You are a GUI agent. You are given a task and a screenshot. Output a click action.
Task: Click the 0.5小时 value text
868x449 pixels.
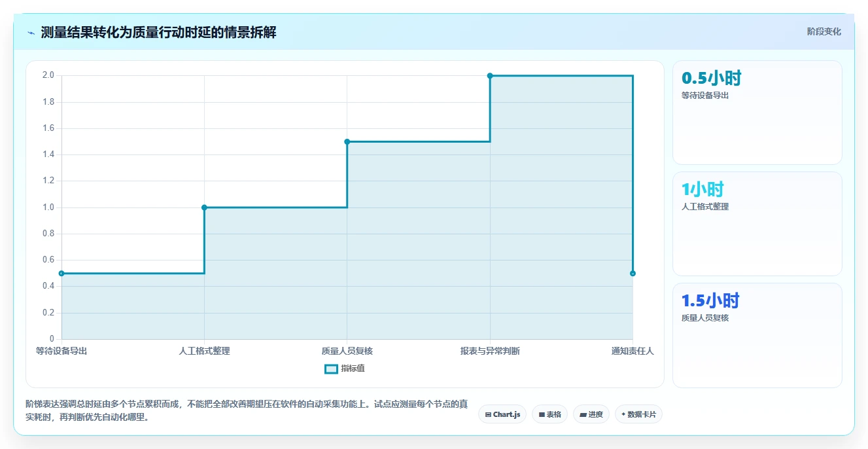pos(711,79)
